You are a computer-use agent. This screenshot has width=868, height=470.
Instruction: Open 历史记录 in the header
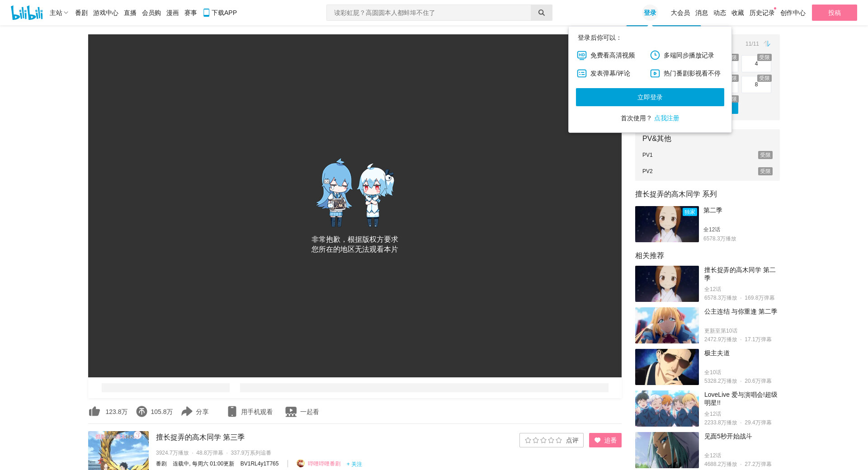[x=762, y=13]
